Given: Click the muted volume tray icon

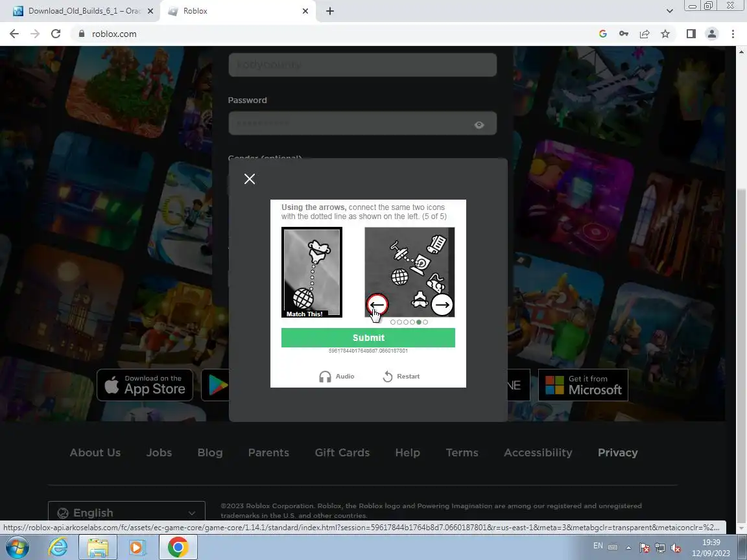Looking at the screenshot, I should [676, 548].
